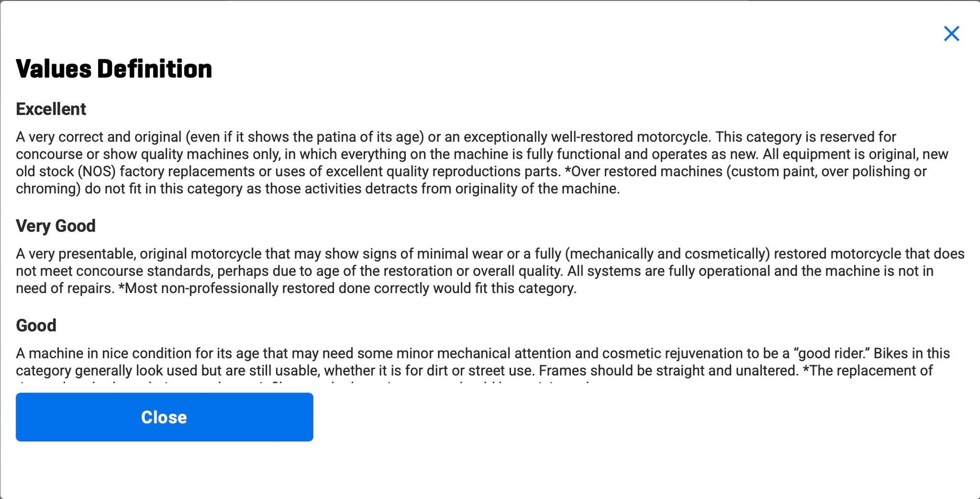Click the "Values Definition" title
This screenshot has height=499, width=980.
pos(114,69)
